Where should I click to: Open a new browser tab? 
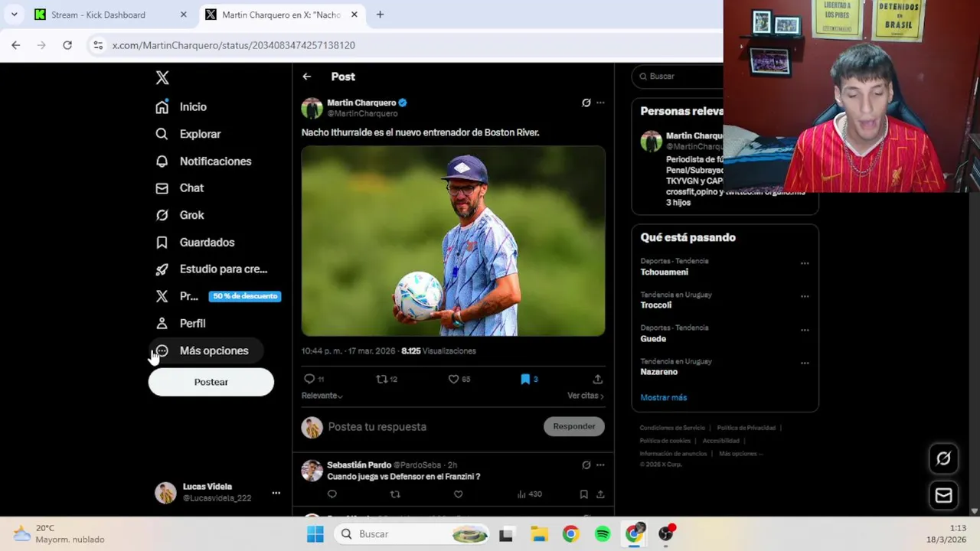[x=380, y=15]
